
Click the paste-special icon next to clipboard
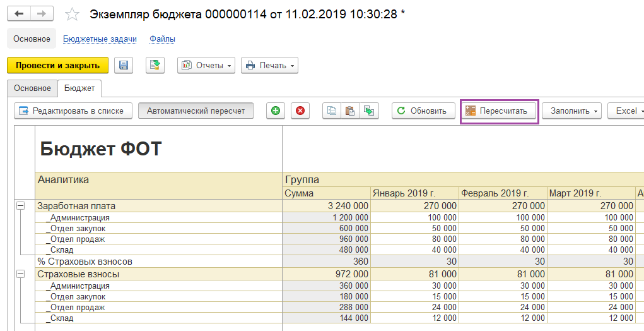pyautogui.click(x=369, y=111)
